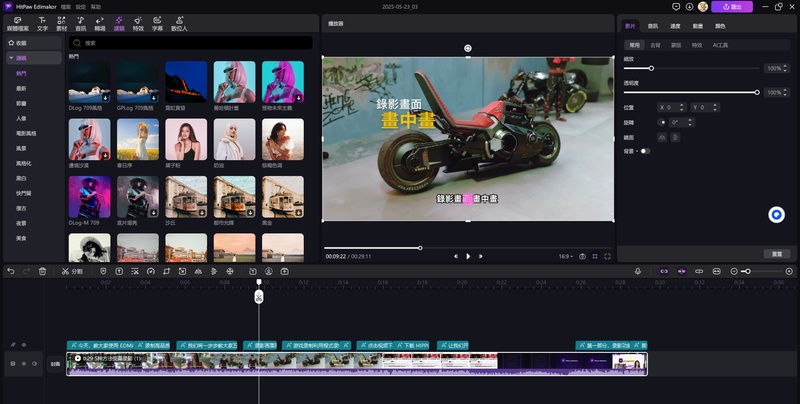Mute the main video track audio

coord(34,364)
